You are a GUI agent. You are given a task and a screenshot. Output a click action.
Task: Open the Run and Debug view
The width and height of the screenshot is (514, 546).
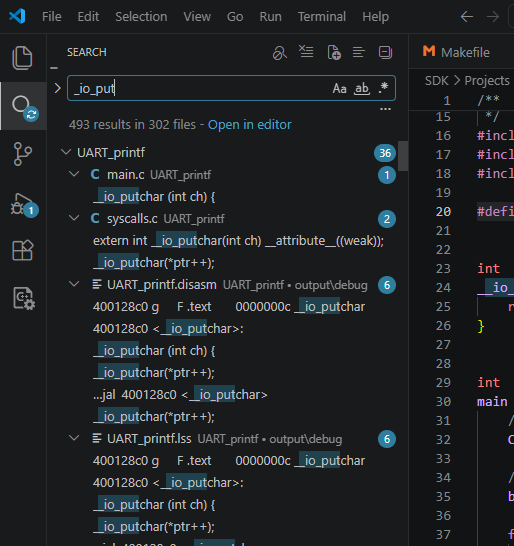(23, 205)
